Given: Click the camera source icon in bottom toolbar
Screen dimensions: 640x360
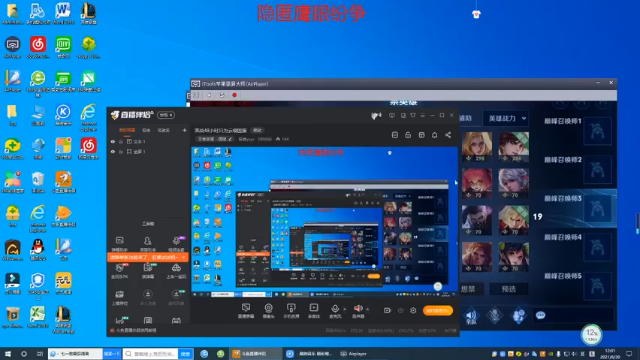Looking at the screenshot, I should point(268,308).
